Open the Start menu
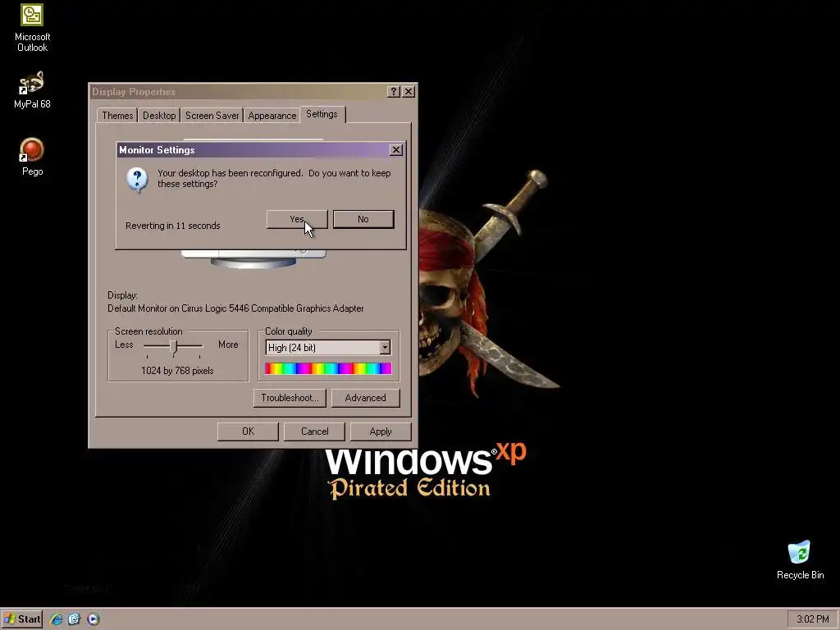The image size is (840, 630). (22, 619)
